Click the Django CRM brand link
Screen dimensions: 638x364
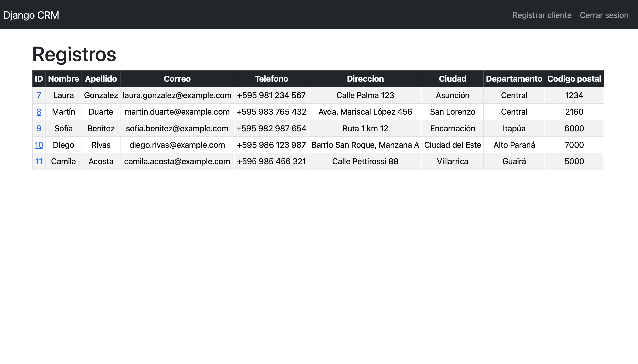click(31, 15)
